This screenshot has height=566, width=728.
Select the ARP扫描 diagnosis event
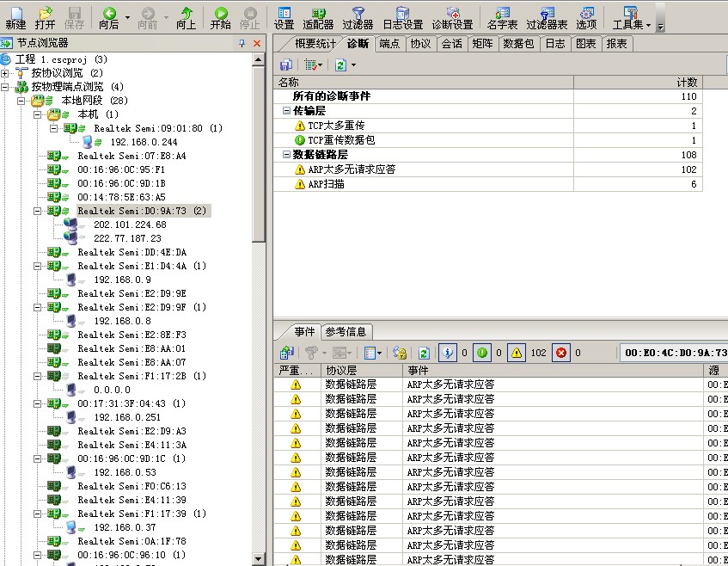point(326,184)
